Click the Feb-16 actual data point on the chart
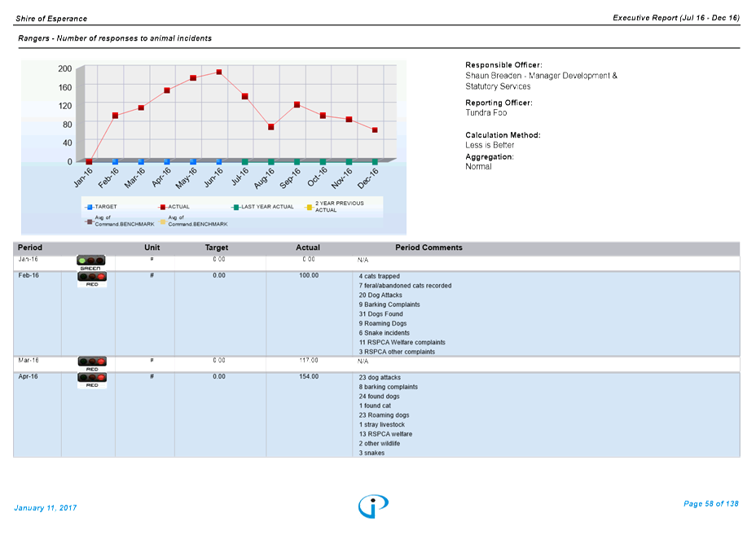The height and width of the screenshot is (535, 756). coord(115,116)
